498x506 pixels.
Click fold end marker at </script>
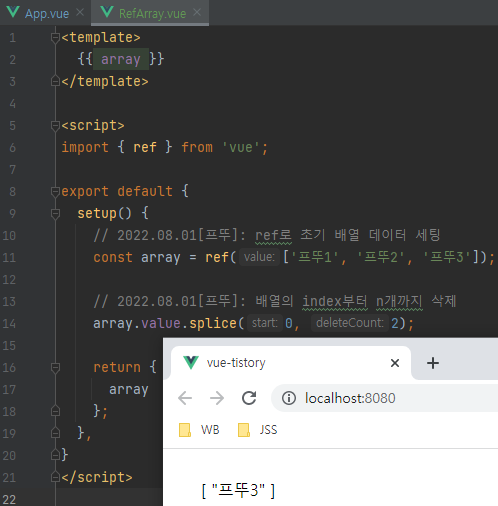pyautogui.click(x=55, y=477)
